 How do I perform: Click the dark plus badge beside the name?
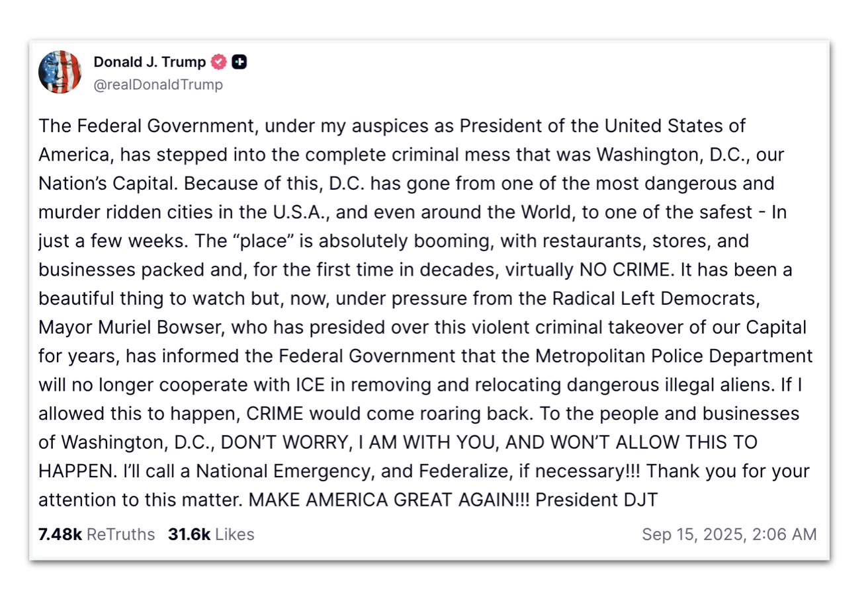point(239,62)
